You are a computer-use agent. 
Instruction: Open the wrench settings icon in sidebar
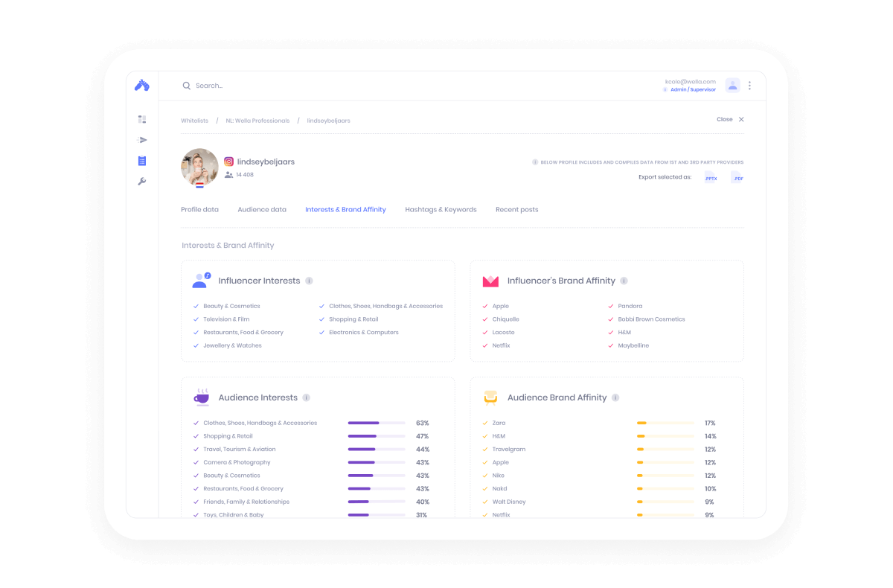[x=142, y=182]
